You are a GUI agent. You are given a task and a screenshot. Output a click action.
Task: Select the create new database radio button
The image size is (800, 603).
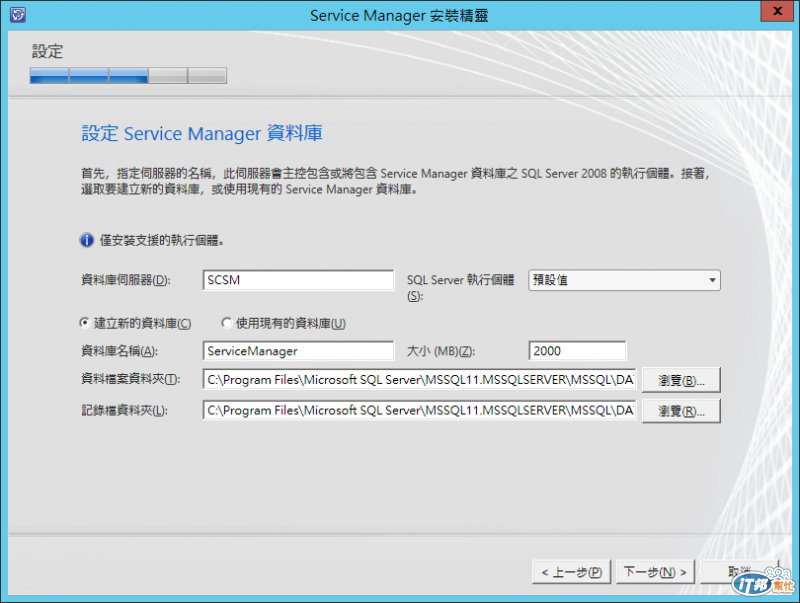[85, 322]
